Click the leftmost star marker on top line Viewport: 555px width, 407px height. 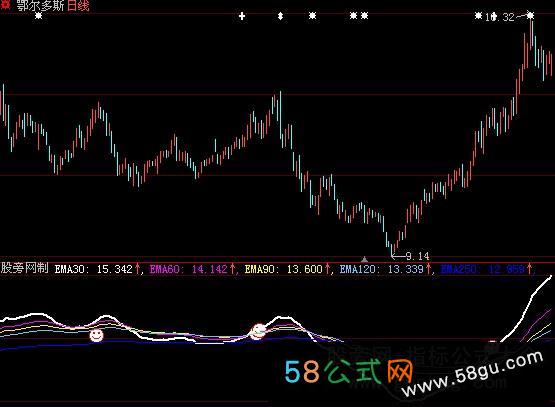click(x=39, y=16)
